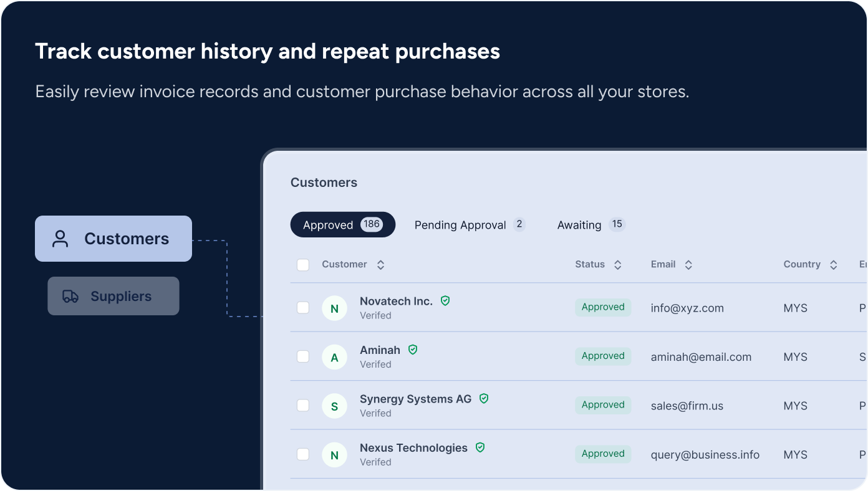This screenshot has height=491, width=868.
Task: Click the green N avatar for Novatech Inc.
Action: tap(334, 308)
